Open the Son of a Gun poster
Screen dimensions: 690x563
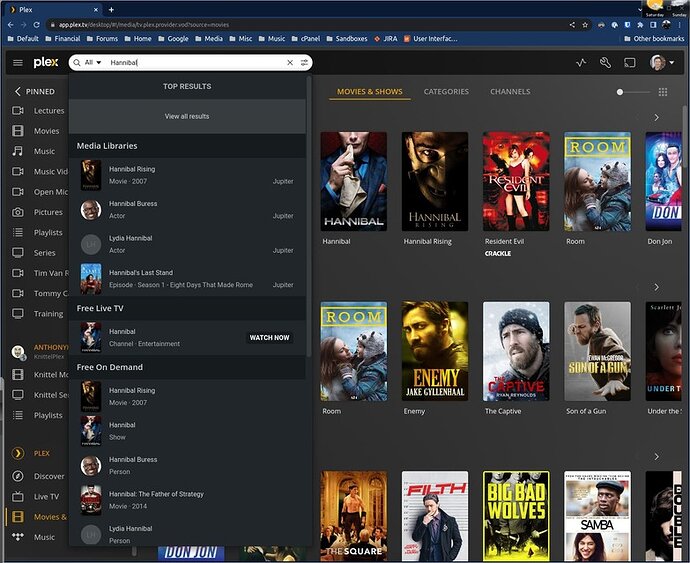pos(597,351)
